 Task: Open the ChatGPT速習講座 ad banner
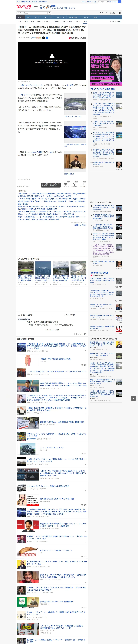(106, 70)
